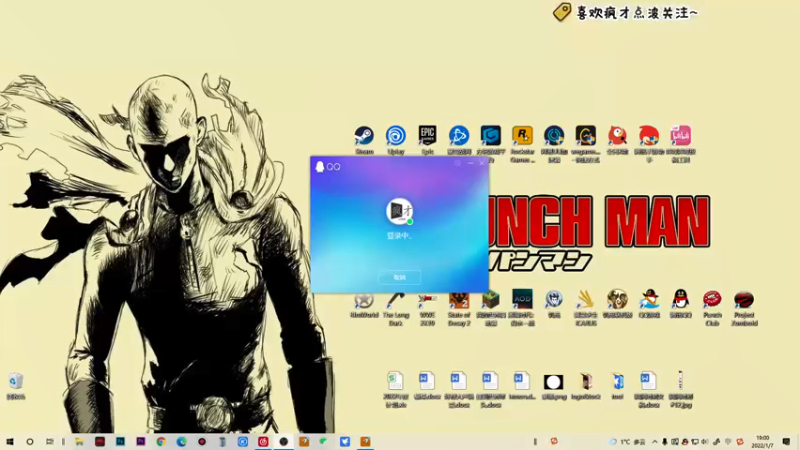Open the clock and date 2022/1/7
The image size is (800, 450).
coord(763,441)
